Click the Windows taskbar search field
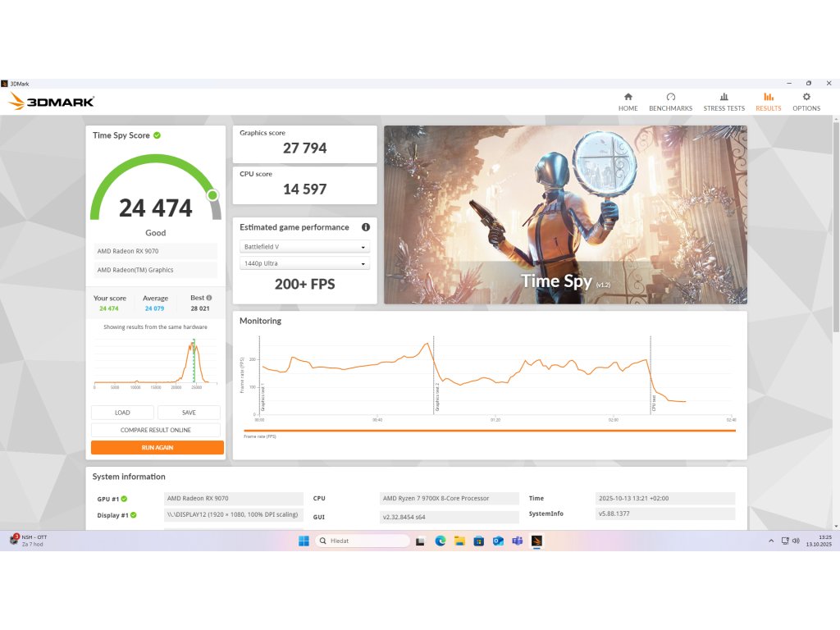840x630 pixels. tap(362, 541)
